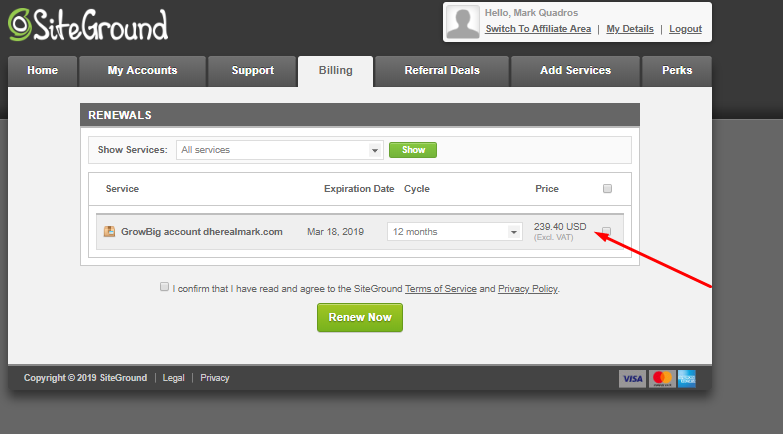Click the Price column header
The image size is (783, 434).
tap(547, 189)
